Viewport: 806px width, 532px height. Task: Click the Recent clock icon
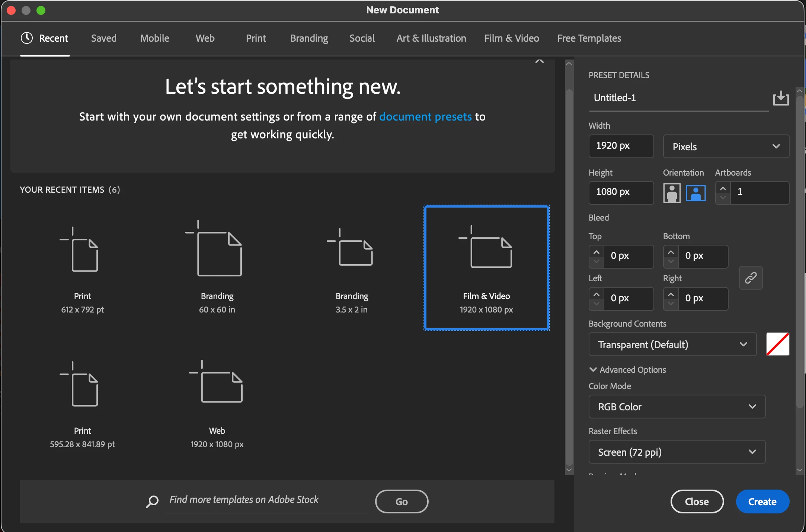27,38
